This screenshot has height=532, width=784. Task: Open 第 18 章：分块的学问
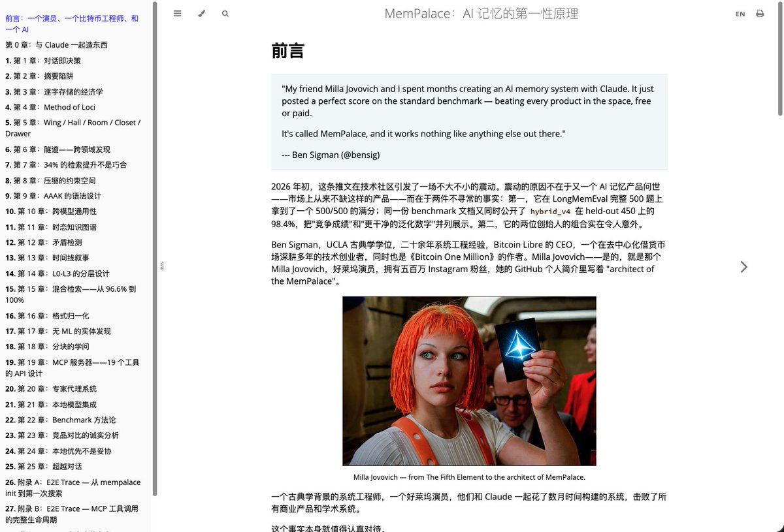(47, 347)
